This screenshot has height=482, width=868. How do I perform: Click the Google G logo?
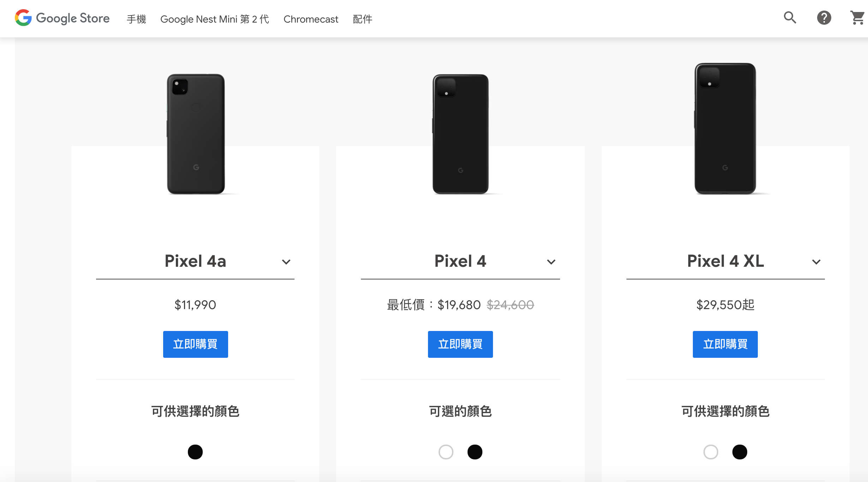tap(23, 18)
